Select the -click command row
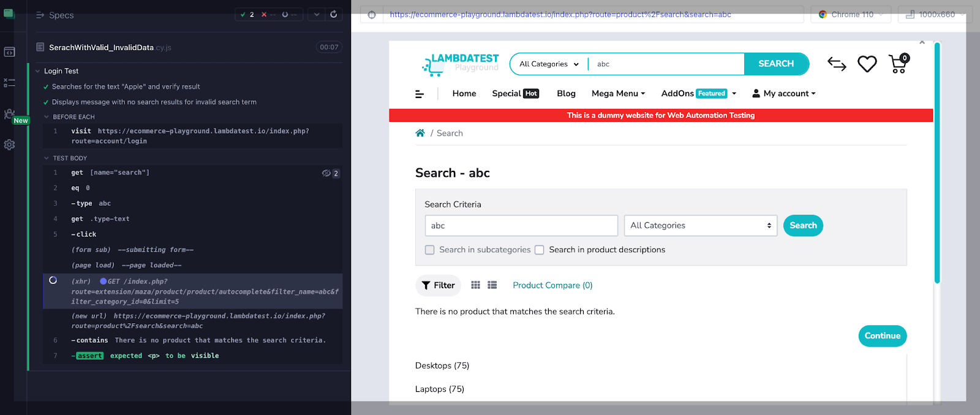The height and width of the screenshot is (415, 980). coord(192,234)
